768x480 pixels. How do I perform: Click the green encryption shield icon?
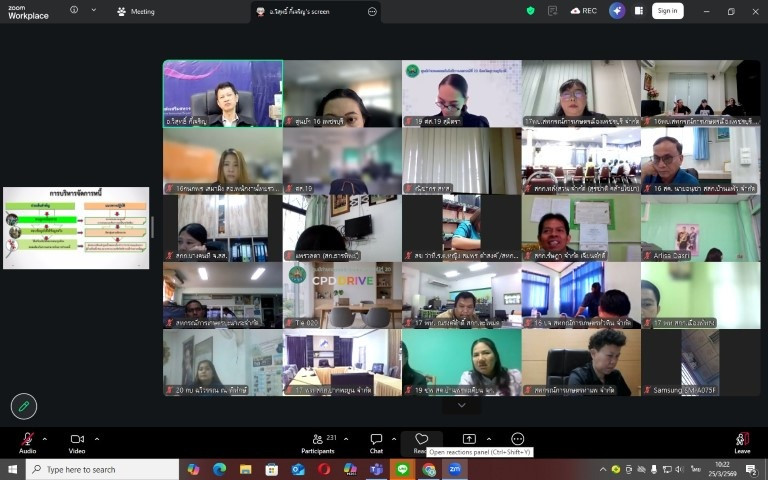coord(530,11)
